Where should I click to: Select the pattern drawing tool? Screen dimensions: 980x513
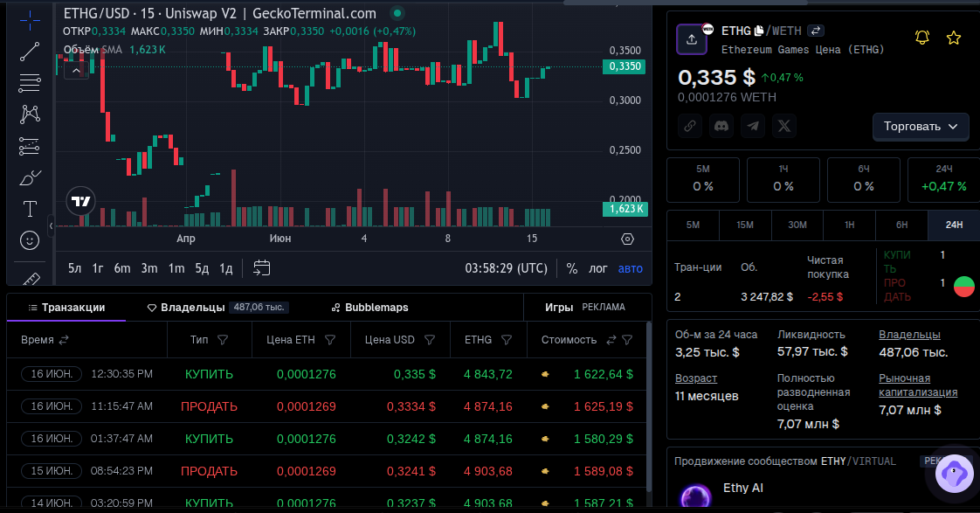click(30, 114)
